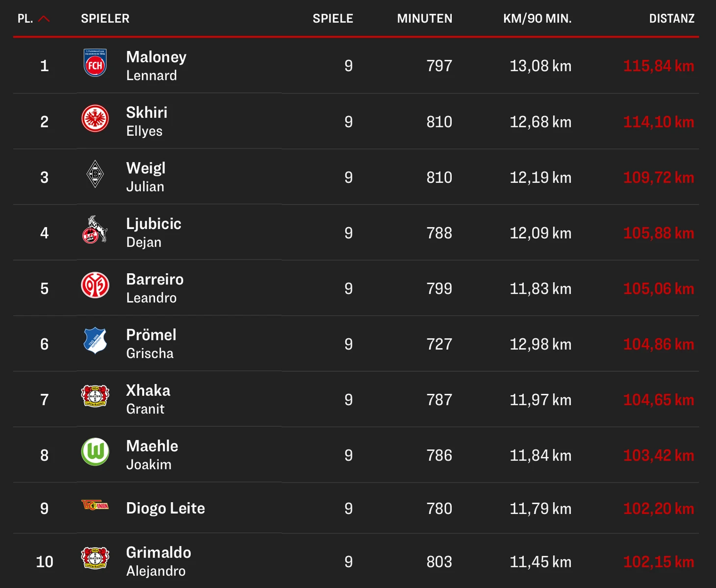716x588 pixels.
Task: Click the 1. FC Köln goat logo
Action: [x=95, y=230]
